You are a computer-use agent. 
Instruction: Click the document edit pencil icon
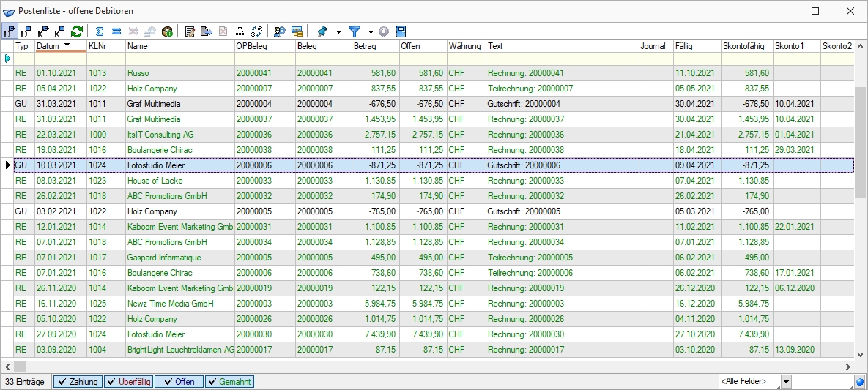[190, 31]
